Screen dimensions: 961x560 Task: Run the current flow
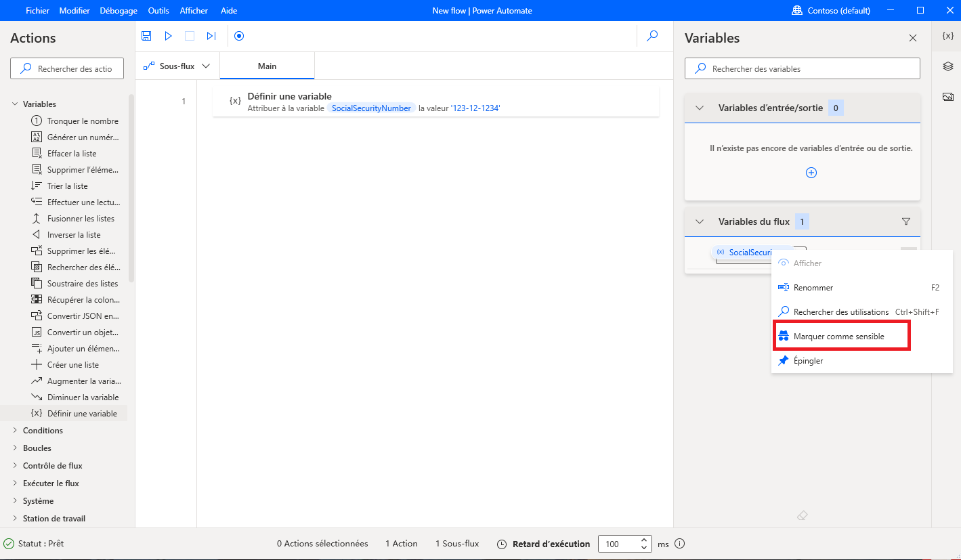pos(168,35)
